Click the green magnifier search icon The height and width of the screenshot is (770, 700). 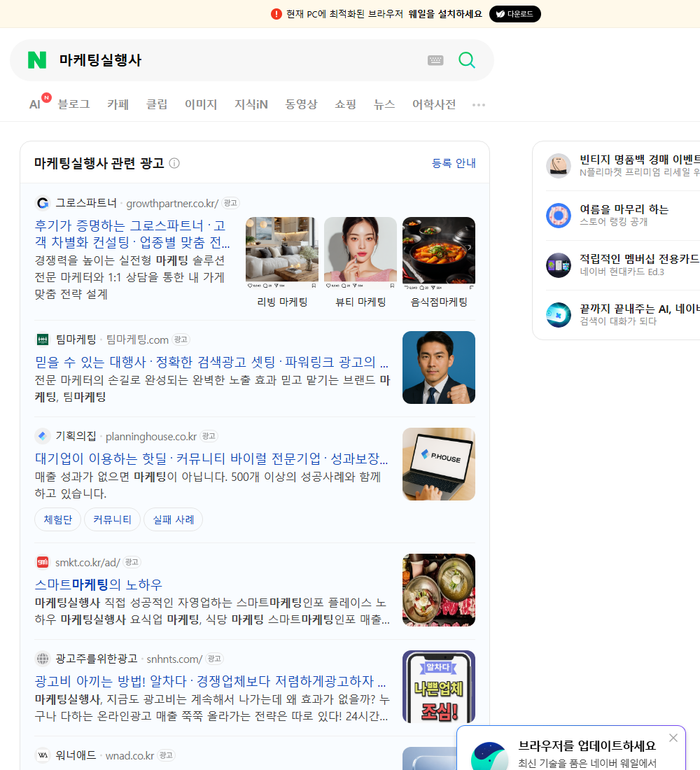click(467, 60)
